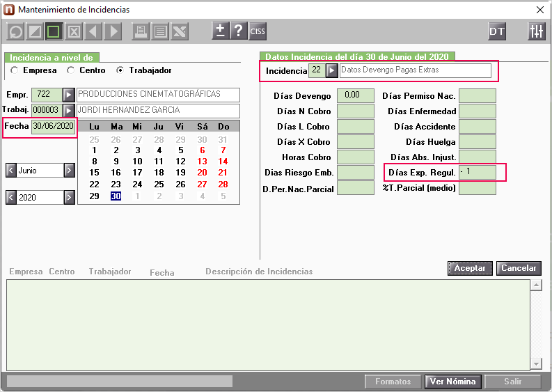The image size is (552, 392).
Task: Select the Centro radio button
Action: pyautogui.click(x=71, y=70)
